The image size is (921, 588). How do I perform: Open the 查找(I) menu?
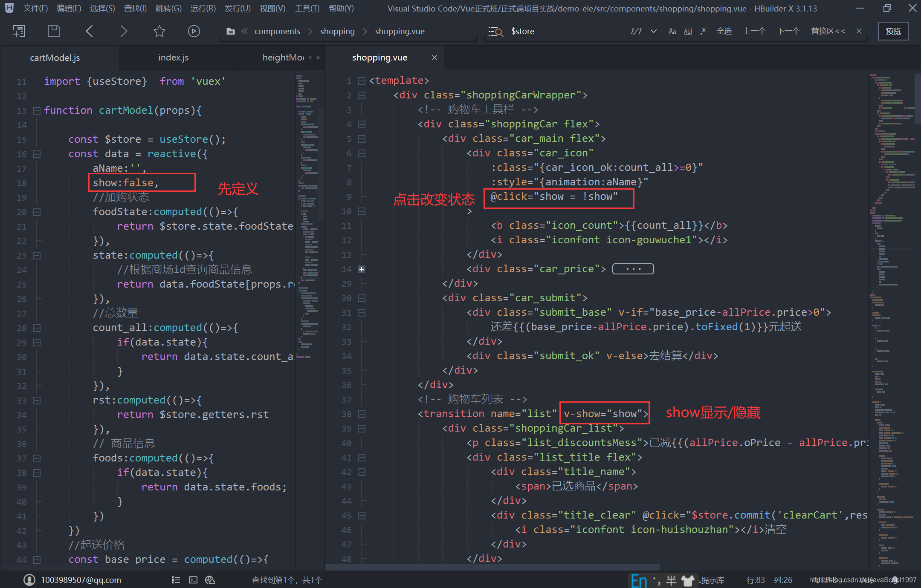(135, 8)
